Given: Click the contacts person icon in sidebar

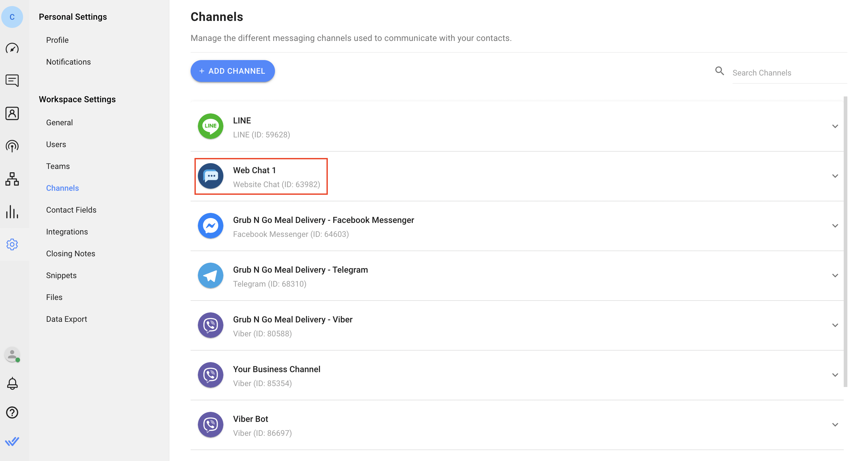Looking at the screenshot, I should click(13, 113).
